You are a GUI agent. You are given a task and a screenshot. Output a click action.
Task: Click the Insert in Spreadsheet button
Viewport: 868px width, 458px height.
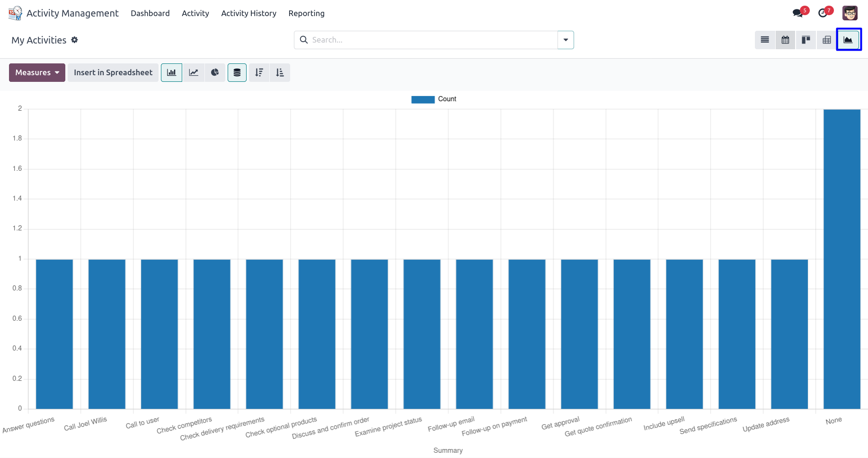tap(113, 72)
